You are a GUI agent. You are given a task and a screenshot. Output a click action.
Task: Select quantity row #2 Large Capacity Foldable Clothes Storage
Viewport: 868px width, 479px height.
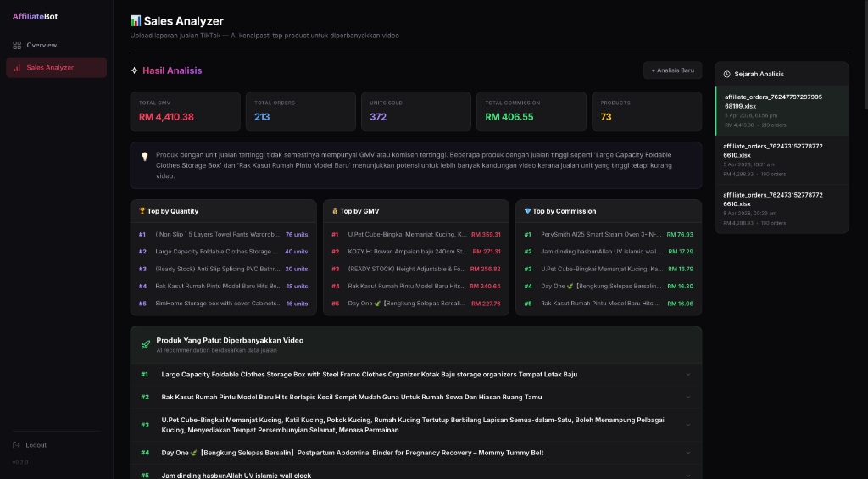pyautogui.click(x=223, y=252)
